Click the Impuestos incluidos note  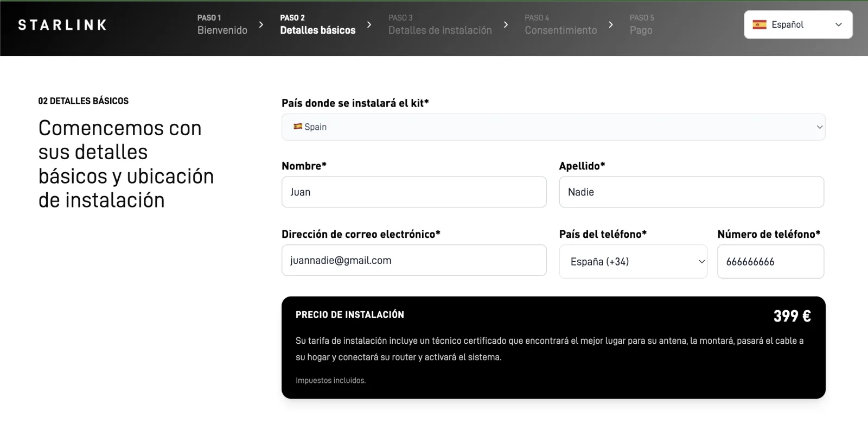point(331,380)
